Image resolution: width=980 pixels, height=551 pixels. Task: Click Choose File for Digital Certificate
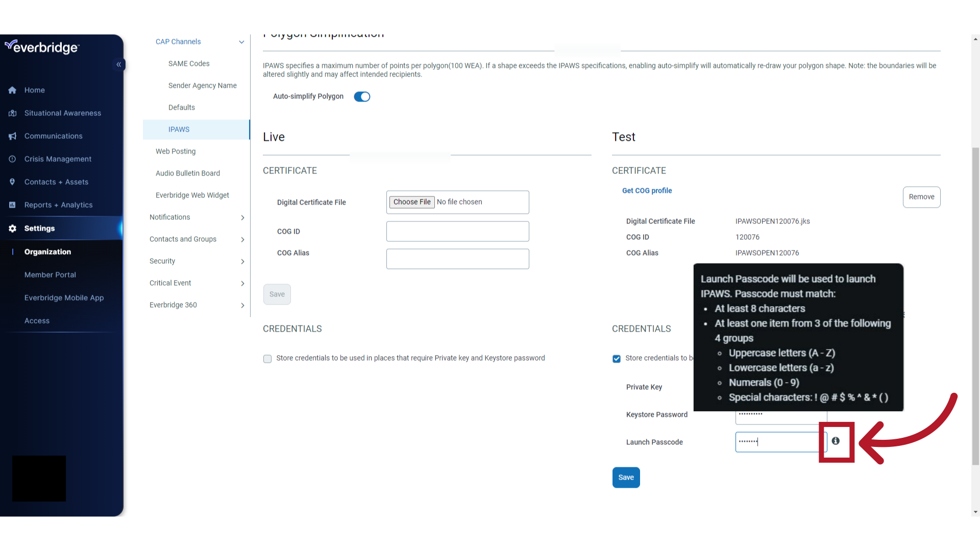(412, 202)
